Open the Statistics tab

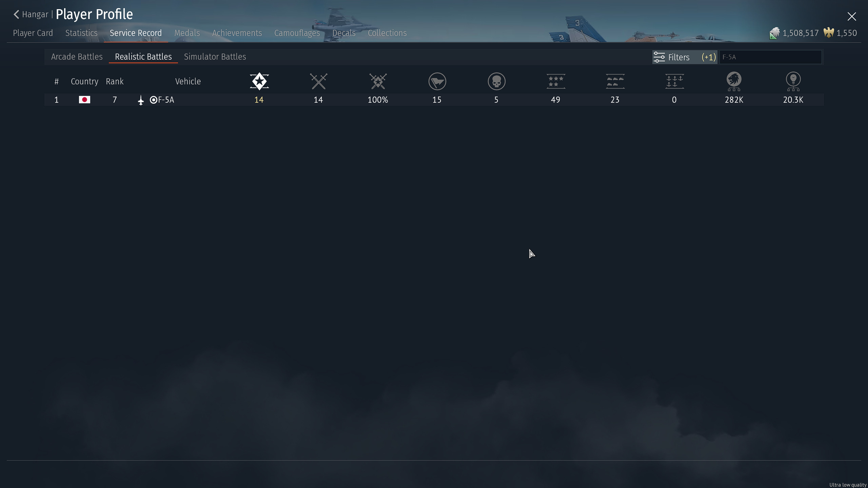click(81, 33)
